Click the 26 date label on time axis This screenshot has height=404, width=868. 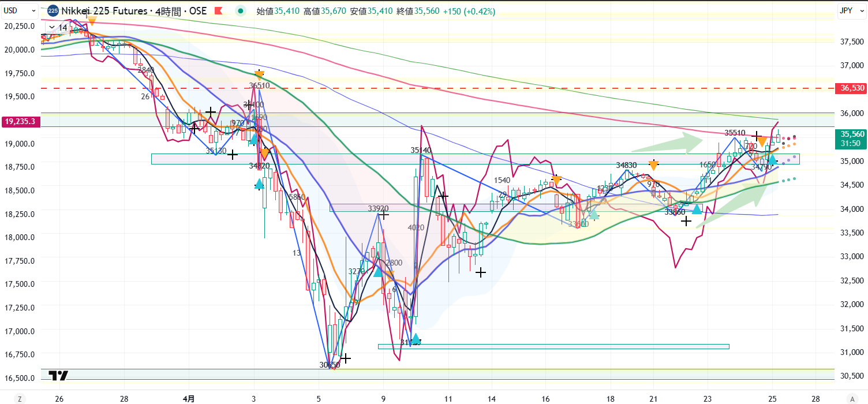coord(59,398)
